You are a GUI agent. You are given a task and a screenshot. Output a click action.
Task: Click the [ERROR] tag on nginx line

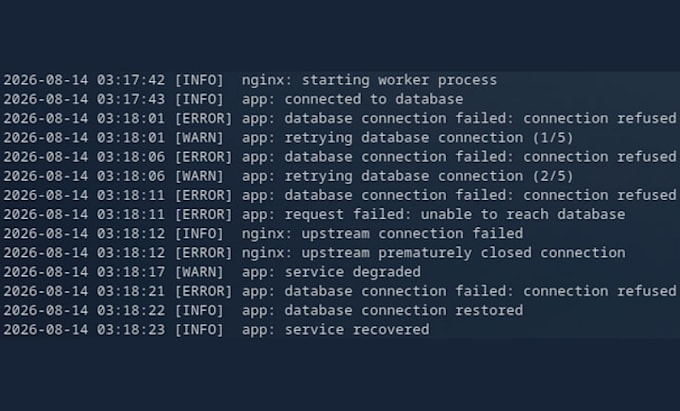pyautogui.click(x=203, y=253)
